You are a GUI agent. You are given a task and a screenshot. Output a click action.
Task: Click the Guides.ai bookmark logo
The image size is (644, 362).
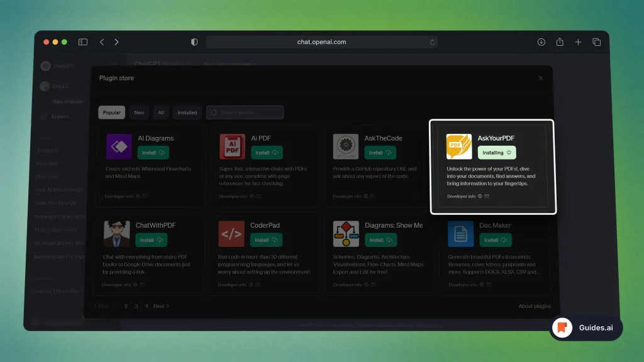point(562,327)
